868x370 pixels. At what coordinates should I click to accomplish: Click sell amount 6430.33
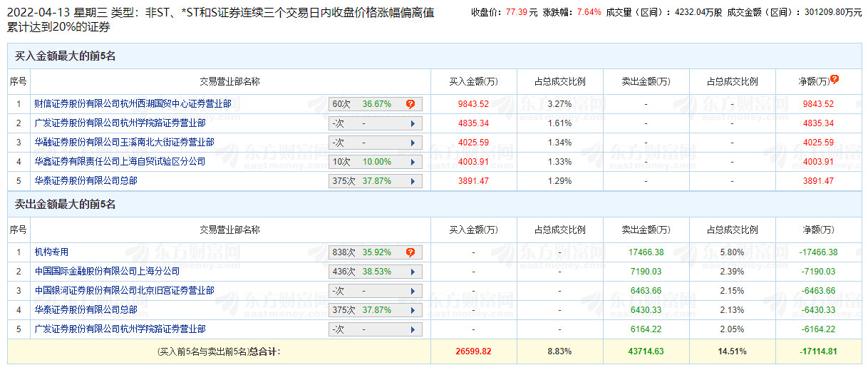[x=646, y=310]
